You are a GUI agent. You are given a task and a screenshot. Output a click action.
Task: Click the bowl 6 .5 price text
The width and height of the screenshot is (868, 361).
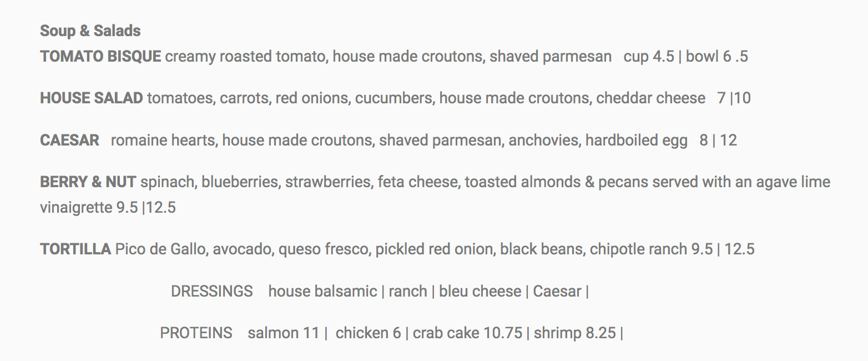click(717, 56)
